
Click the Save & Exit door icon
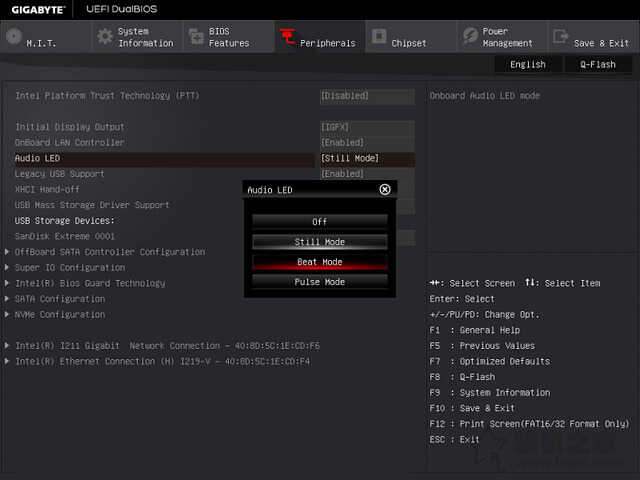click(560, 36)
